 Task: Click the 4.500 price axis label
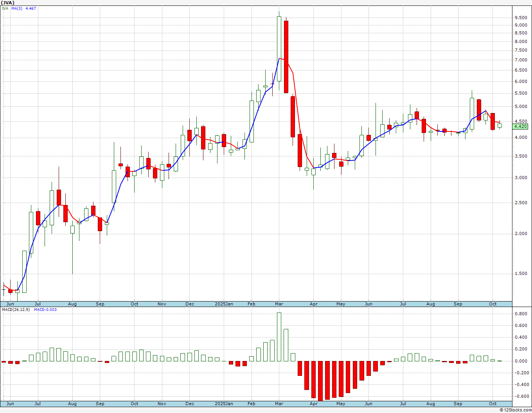click(x=521, y=121)
